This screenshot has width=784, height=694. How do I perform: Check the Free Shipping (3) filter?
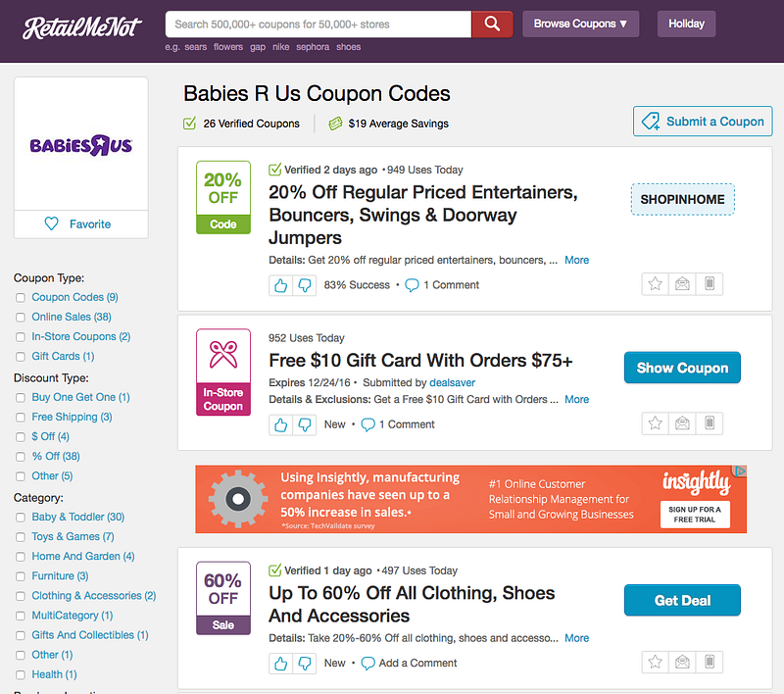pos(21,418)
